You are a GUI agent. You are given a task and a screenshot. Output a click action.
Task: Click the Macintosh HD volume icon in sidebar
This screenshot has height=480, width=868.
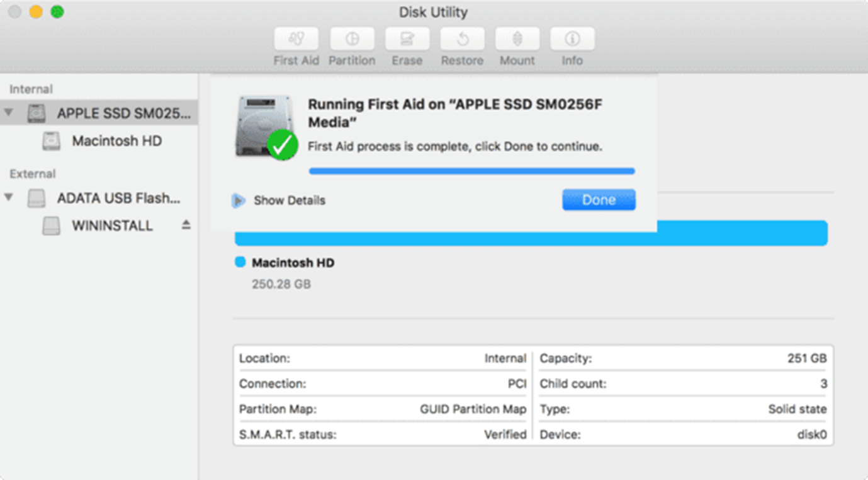pyautogui.click(x=51, y=141)
